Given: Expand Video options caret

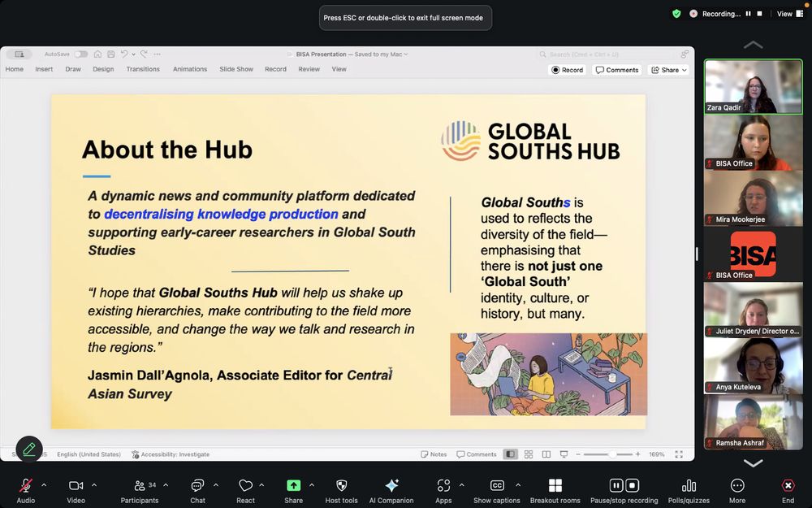Looking at the screenshot, I should (94, 485).
